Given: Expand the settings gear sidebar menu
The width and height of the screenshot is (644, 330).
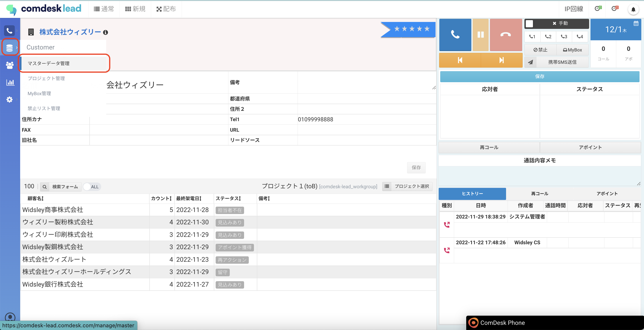Looking at the screenshot, I should click(9, 99).
